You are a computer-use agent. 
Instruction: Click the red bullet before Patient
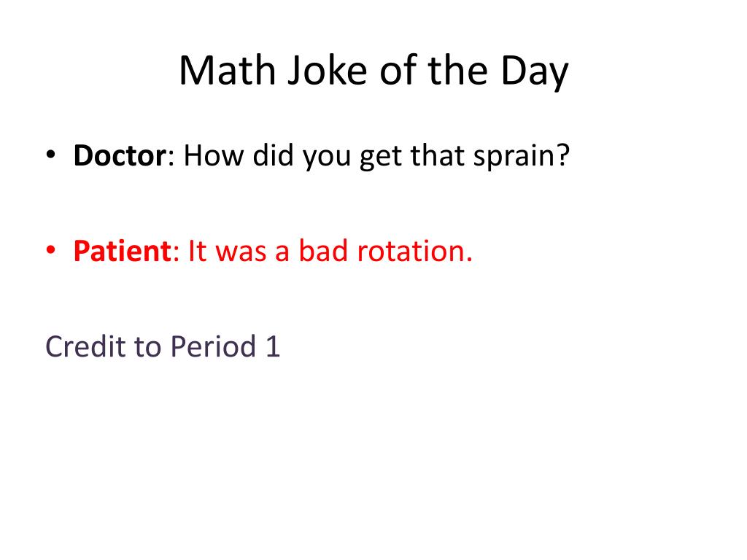50,249
